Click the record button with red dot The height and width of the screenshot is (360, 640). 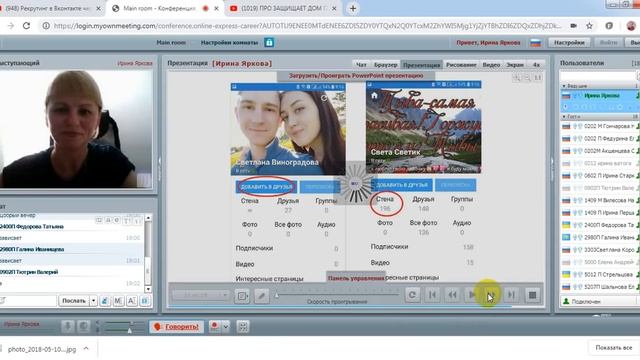point(214,326)
